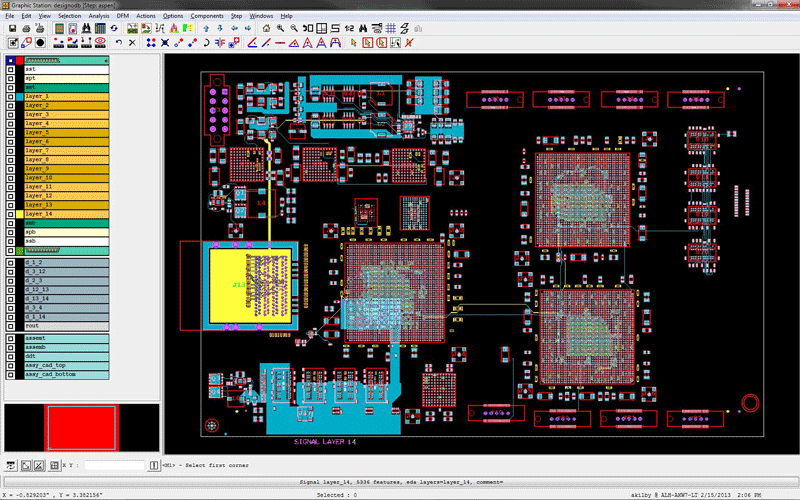Toggle visibility checkbox for spt layer
The height and width of the screenshot is (500, 800).
click(10, 79)
